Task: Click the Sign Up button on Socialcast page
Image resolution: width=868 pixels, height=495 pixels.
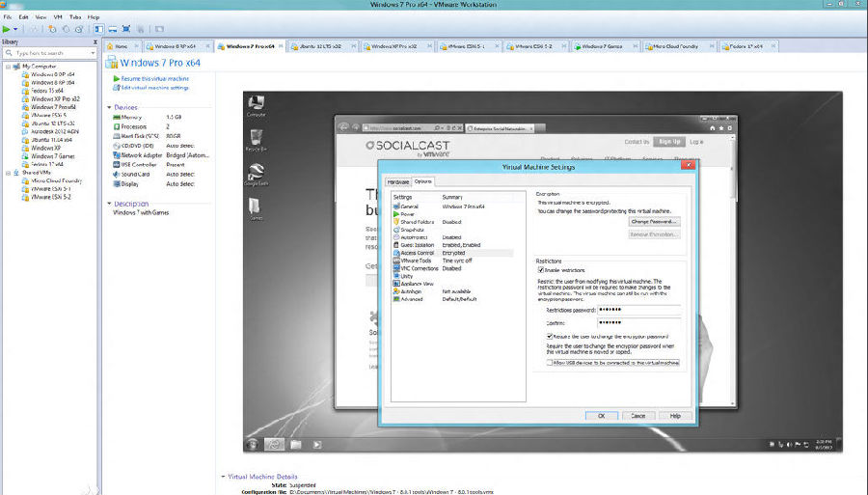Action: coord(669,142)
